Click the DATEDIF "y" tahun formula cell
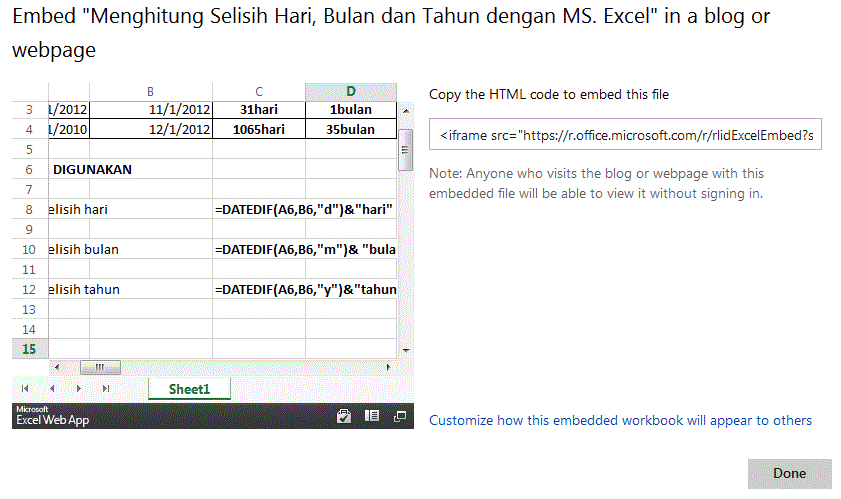The height and width of the screenshot is (499, 841). (x=305, y=289)
